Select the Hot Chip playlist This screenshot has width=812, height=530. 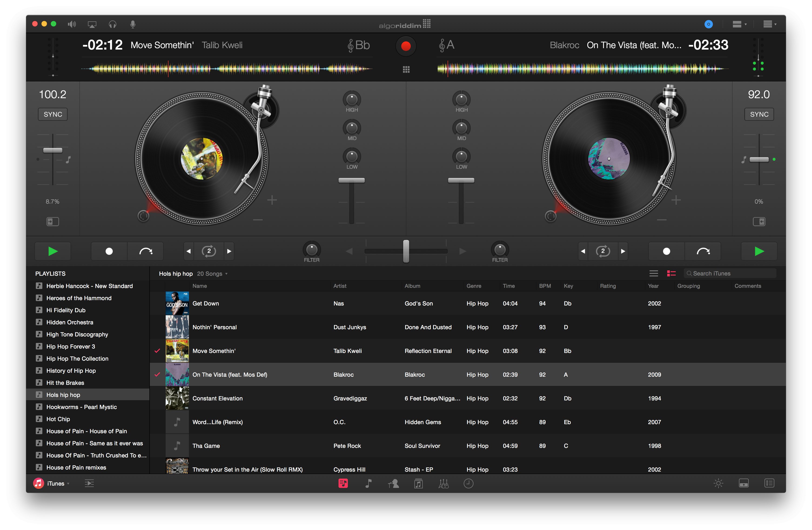click(x=88, y=419)
